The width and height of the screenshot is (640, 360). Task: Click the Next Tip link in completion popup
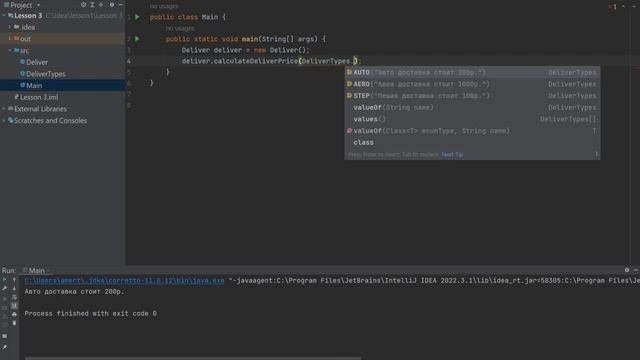coord(452,154)
